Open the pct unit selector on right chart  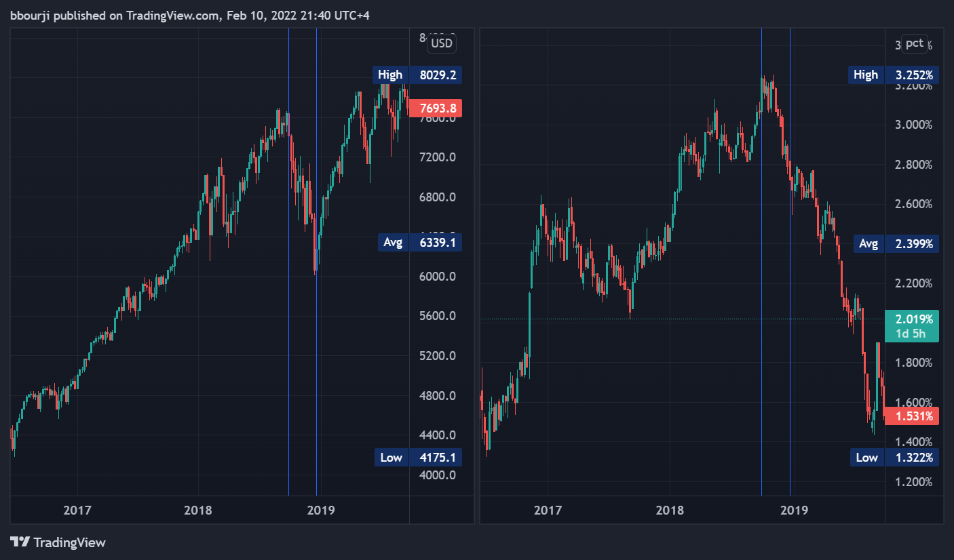point(915,43)
